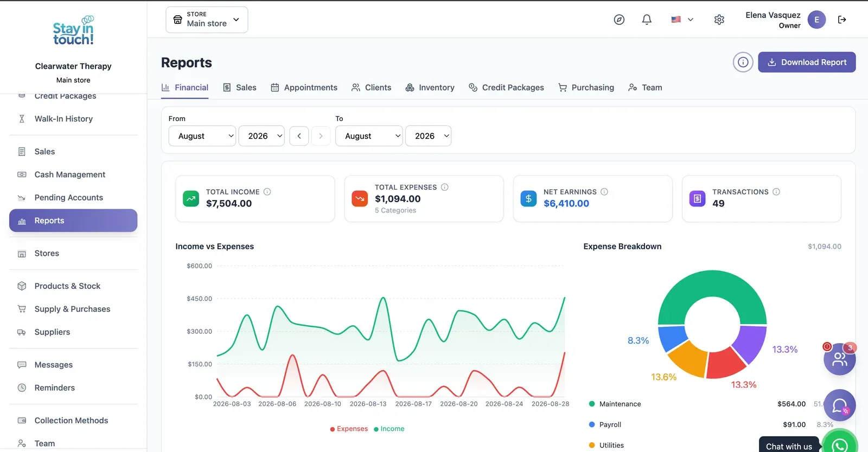
Task: Open Reminders in sidebar
Action: coord(73,388)
